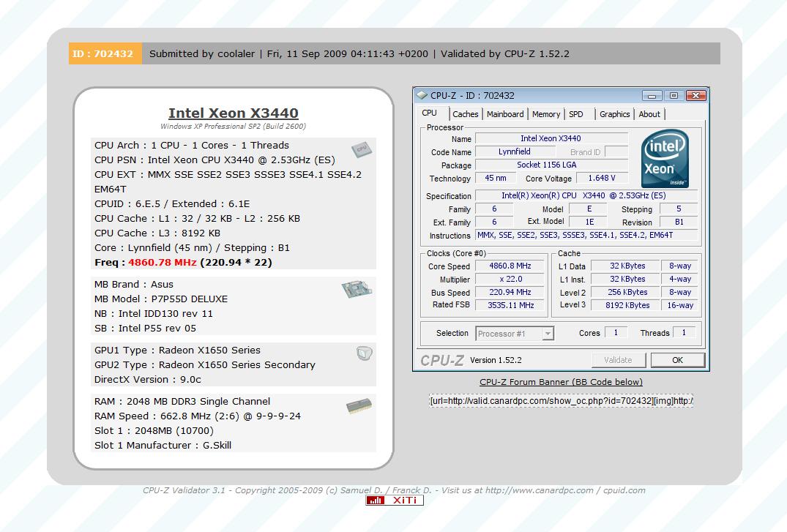Viewport: 787px width, 532px height.
Task: Click the XiTi statistics badge
Action: 395,501
